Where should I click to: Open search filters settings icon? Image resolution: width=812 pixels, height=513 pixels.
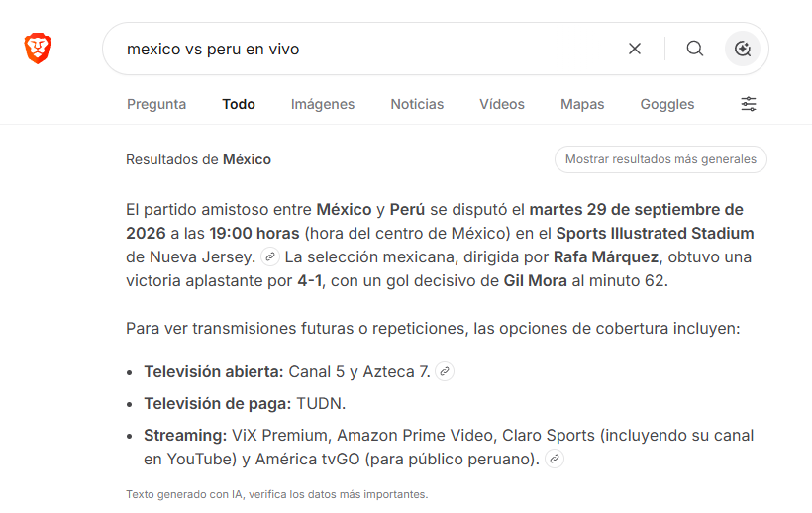click(x=749, y=104)
